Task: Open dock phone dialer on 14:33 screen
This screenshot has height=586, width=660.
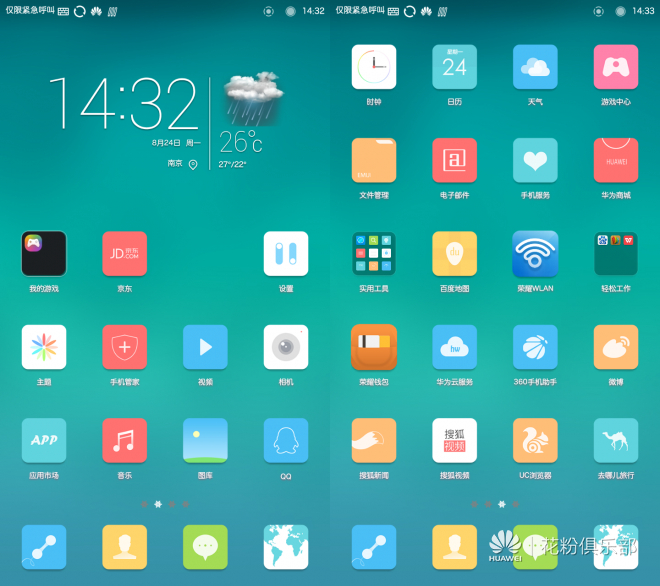Action: click(x=374, y=547)
